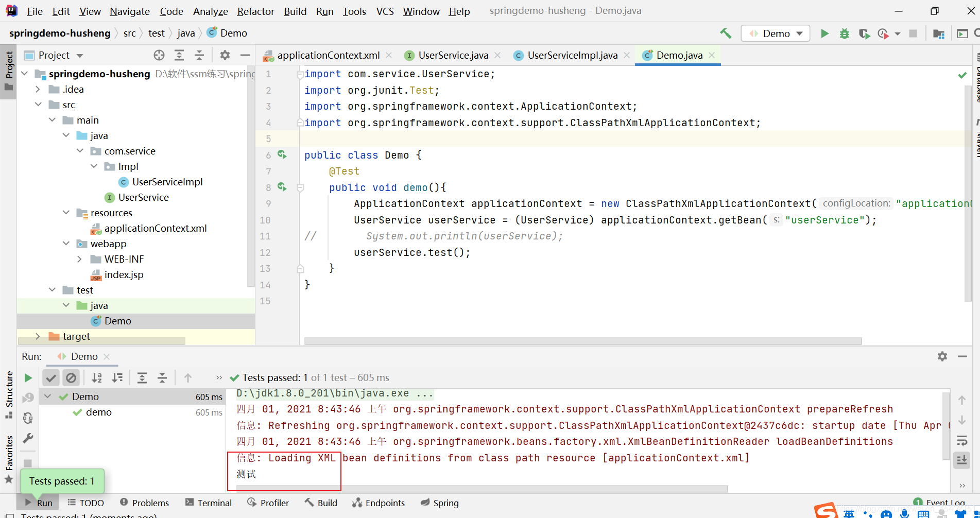Select the demo test result row
980x518 pixels.
(x=132, y=412)
